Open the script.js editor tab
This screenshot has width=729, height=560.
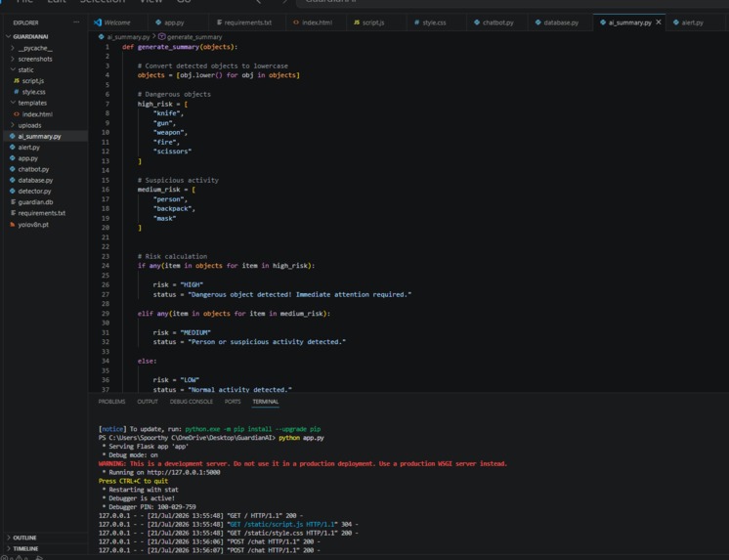pyautogui.click(x=373, y=22)
